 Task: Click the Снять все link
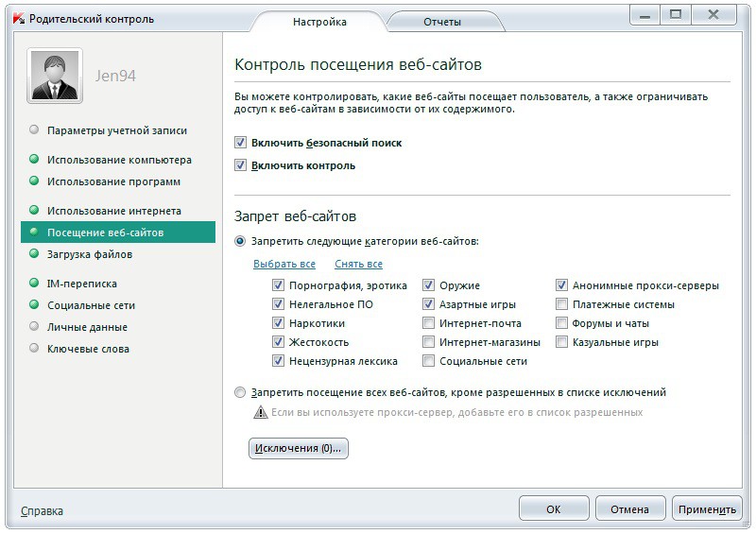pos(358,264)
